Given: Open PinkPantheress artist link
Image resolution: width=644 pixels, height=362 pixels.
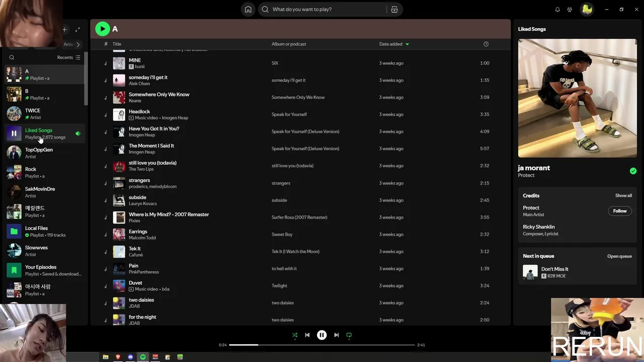Looking at the screenshot, I should coord(144,272).
